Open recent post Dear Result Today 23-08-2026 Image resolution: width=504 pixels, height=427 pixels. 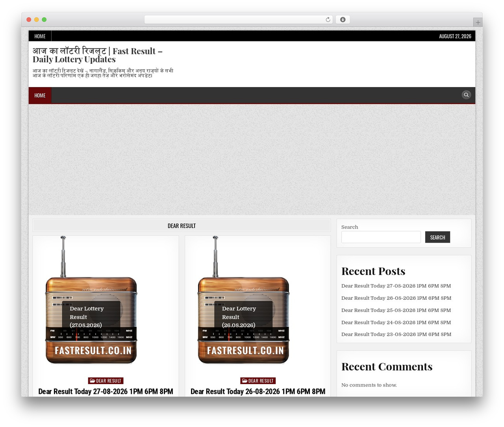tap(396, 334)
